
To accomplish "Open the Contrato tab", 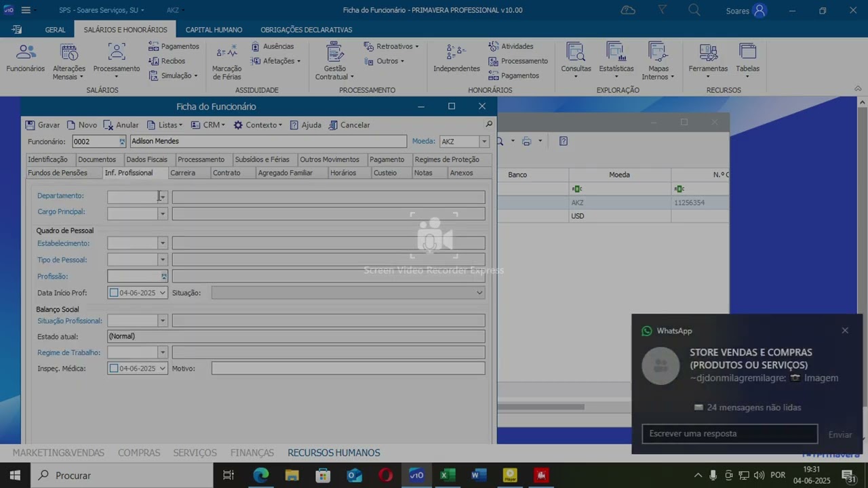I will pyautogui.click(x=226, y=173).
